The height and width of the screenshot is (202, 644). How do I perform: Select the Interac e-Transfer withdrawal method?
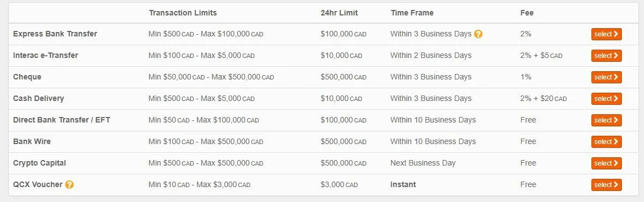[606, 56]
